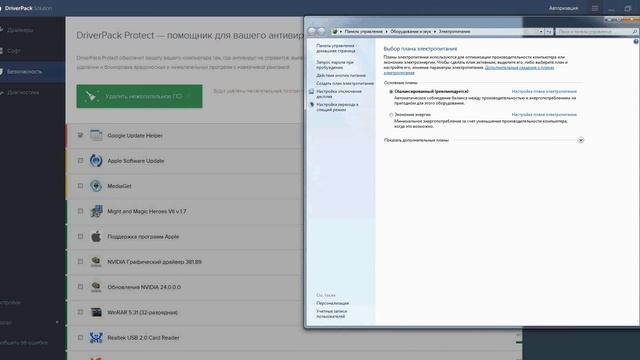Screen dimensions: 640x360
Task: Click the search magnifier in Control Panel
Action: point(634,31)
